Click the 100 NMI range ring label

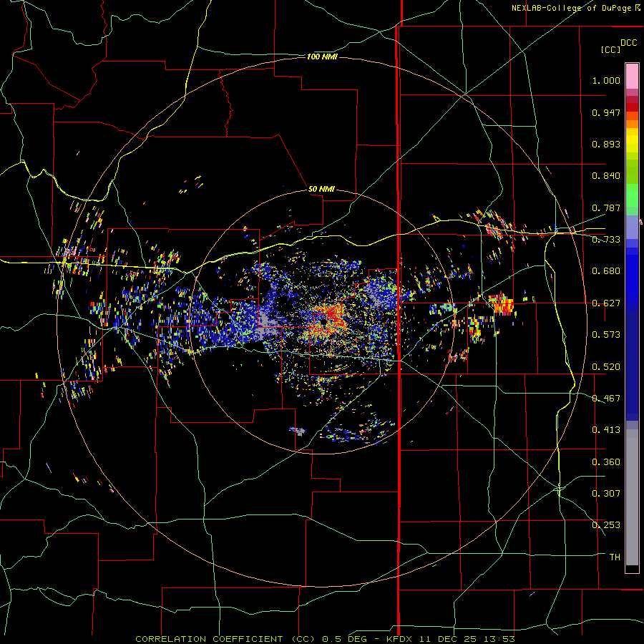point(322,57)
